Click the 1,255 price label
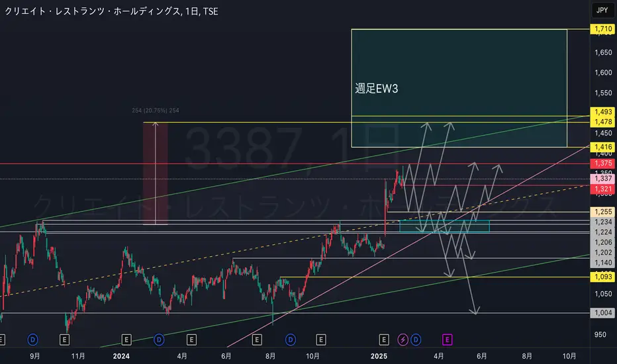Image resolution: width=617 pixels, height=364 pixels. pyautogui.click(x=603, y=212)
